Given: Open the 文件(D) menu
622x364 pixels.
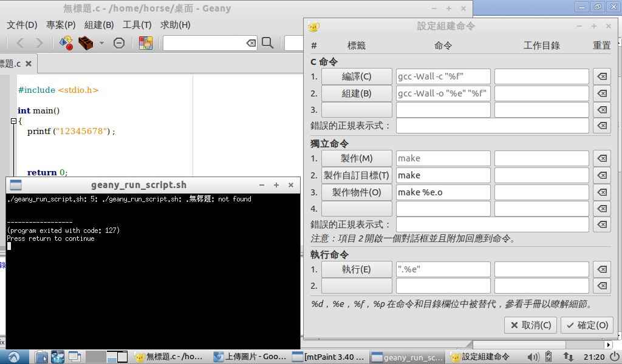Looking at the screenshot, I should pos(22,25).
